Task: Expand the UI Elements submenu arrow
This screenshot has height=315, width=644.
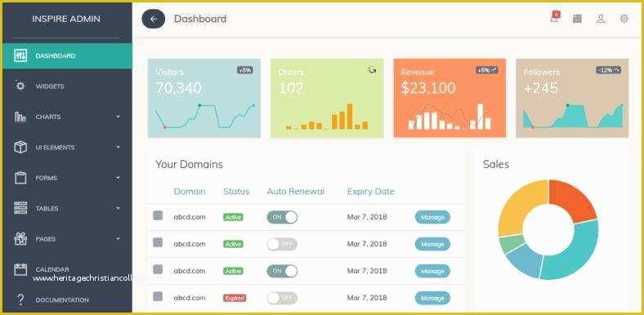Action: pos(119,147)
